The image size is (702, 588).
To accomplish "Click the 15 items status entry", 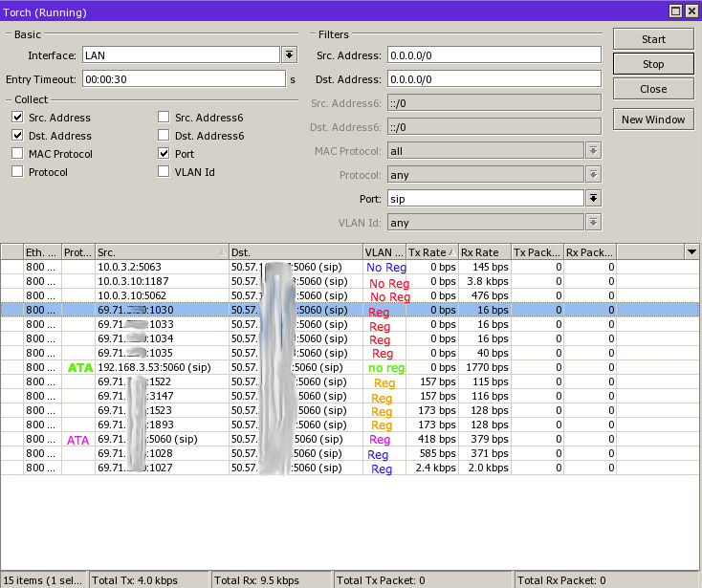I will [42, 580].
